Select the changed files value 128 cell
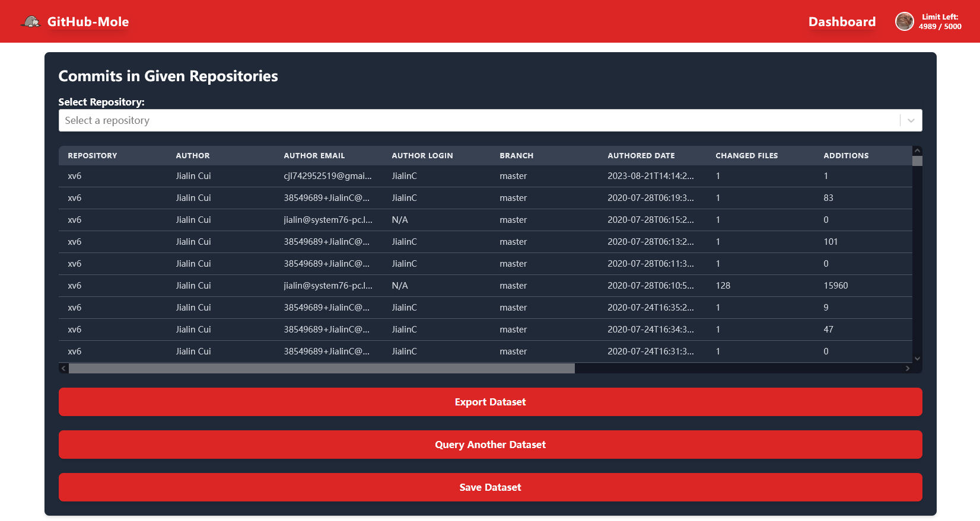 coord(723,286)
